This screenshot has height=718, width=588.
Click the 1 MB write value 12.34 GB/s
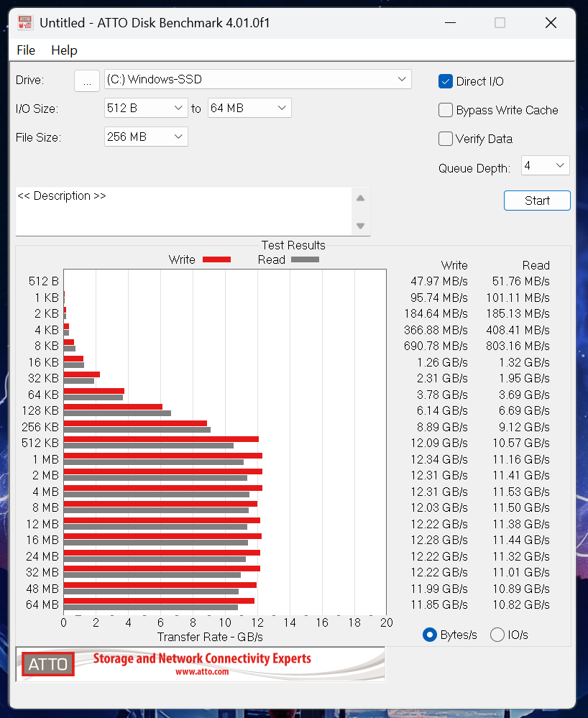439,459
